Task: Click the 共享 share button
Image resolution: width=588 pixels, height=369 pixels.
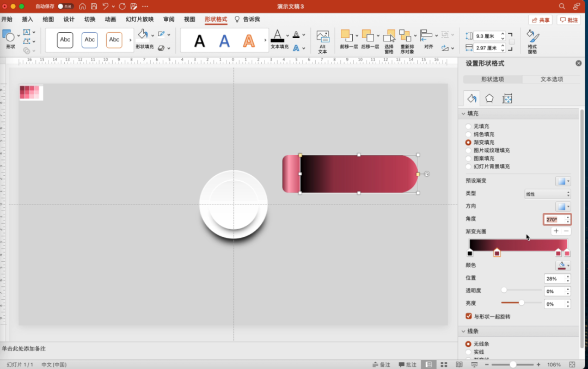Action: click(541, 20)
